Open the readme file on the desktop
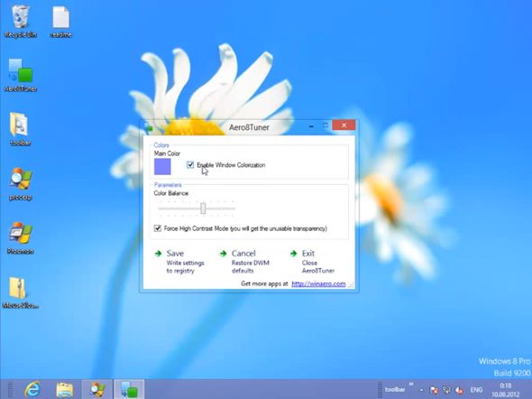532x399 pixels. (61, 21)
